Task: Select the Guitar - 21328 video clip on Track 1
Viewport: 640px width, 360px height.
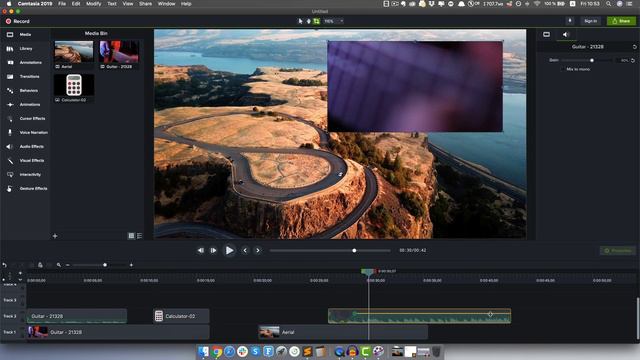Action: pos(118,332)
